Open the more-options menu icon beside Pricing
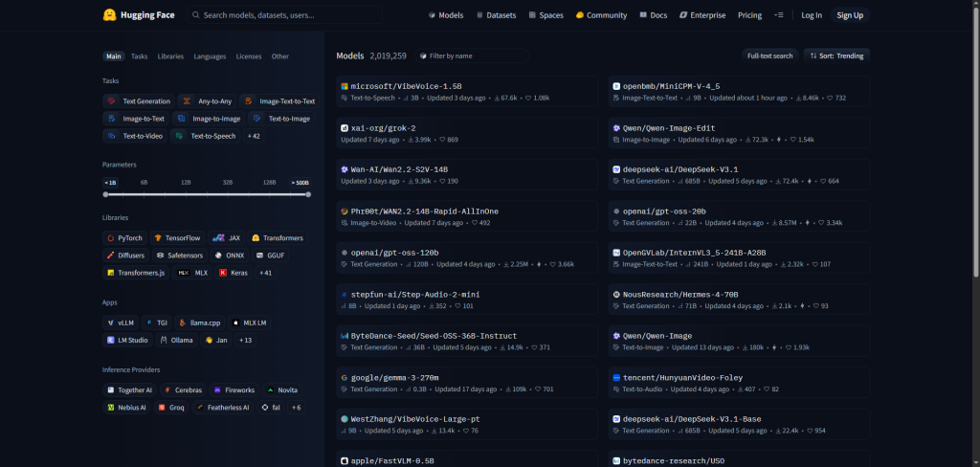This screenshot has width=980, height=467. (778, 15)
